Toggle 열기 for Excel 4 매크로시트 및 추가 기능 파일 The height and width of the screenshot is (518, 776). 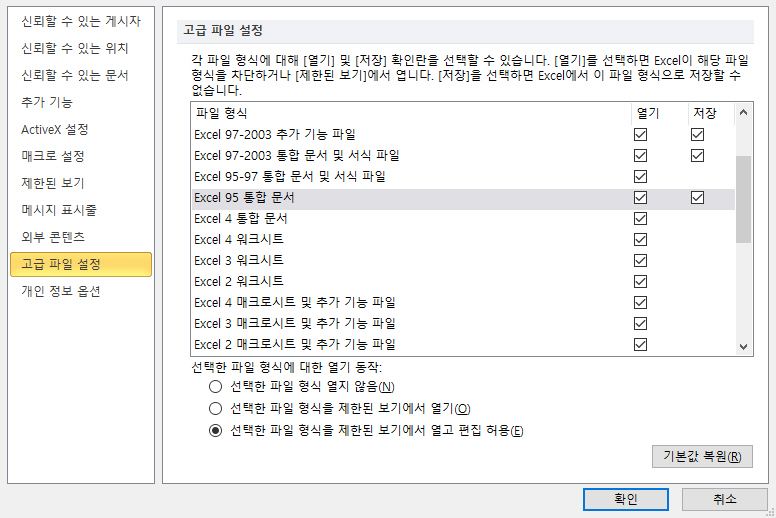[x=640, y=302]
